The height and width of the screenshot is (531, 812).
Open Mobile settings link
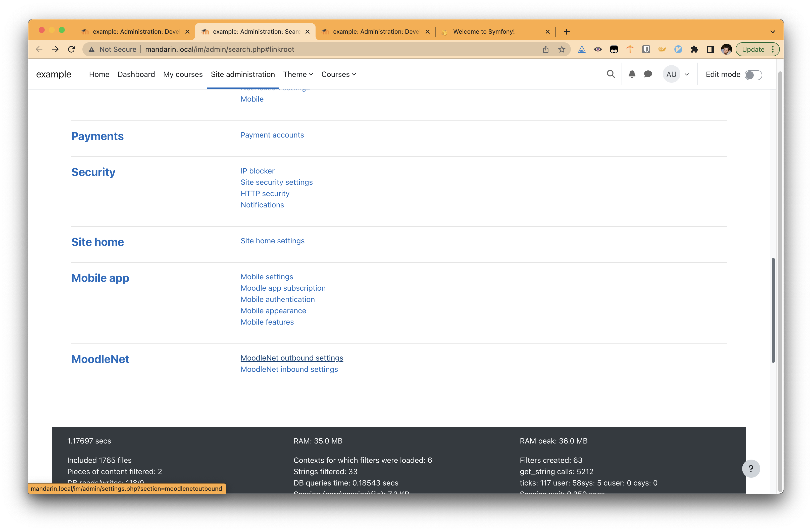[267, 277]
